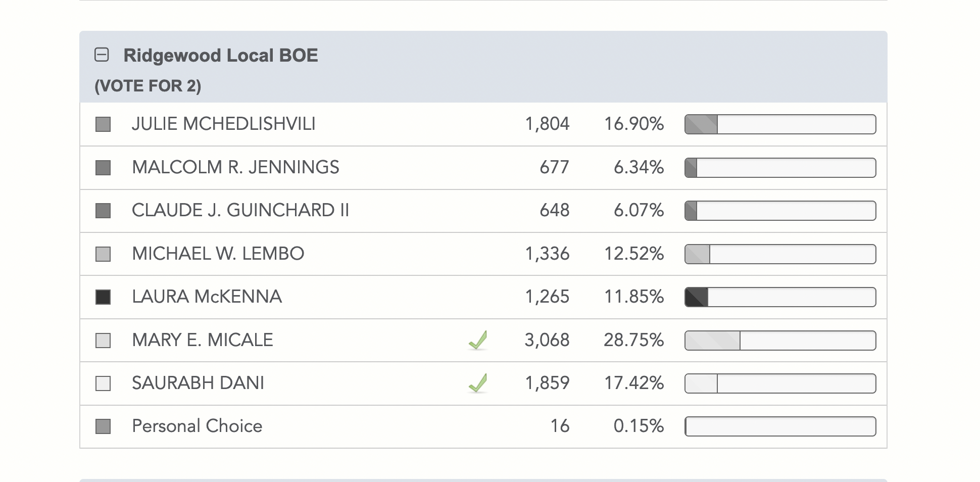This screenshot has width=980, height=482.
Task: Click Michael W. Lembo's legend square
Action: click(x=103, y=254)
